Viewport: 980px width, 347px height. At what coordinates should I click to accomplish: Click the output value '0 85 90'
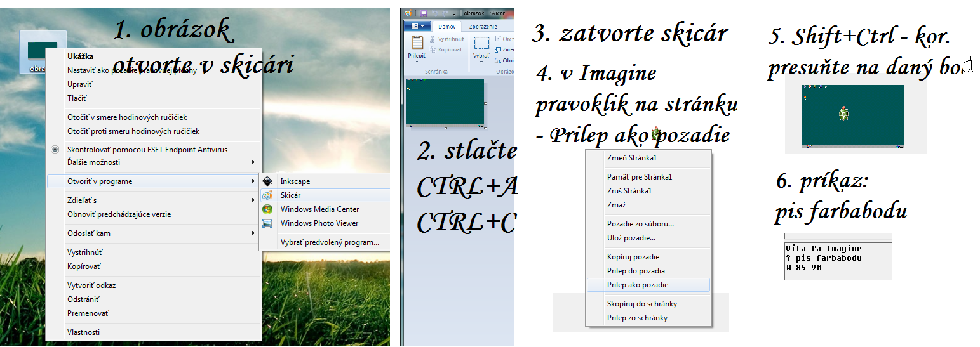(x=803, y=268)
